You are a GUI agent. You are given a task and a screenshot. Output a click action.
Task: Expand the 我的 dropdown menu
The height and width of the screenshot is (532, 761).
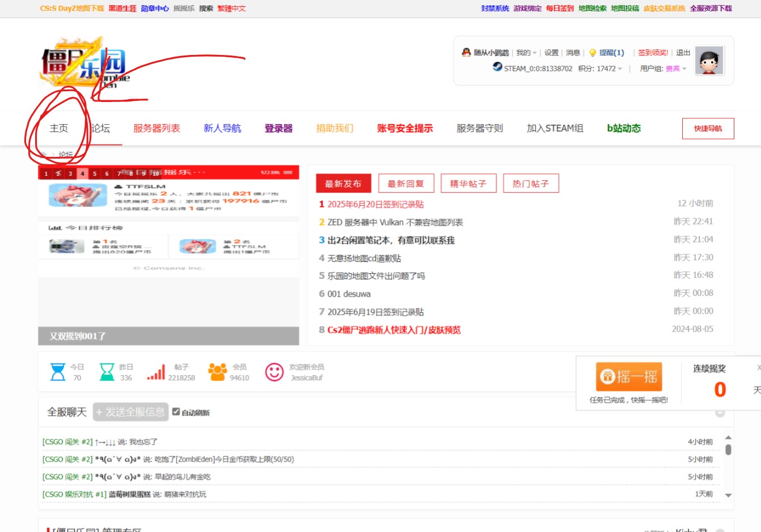(526, 53)
